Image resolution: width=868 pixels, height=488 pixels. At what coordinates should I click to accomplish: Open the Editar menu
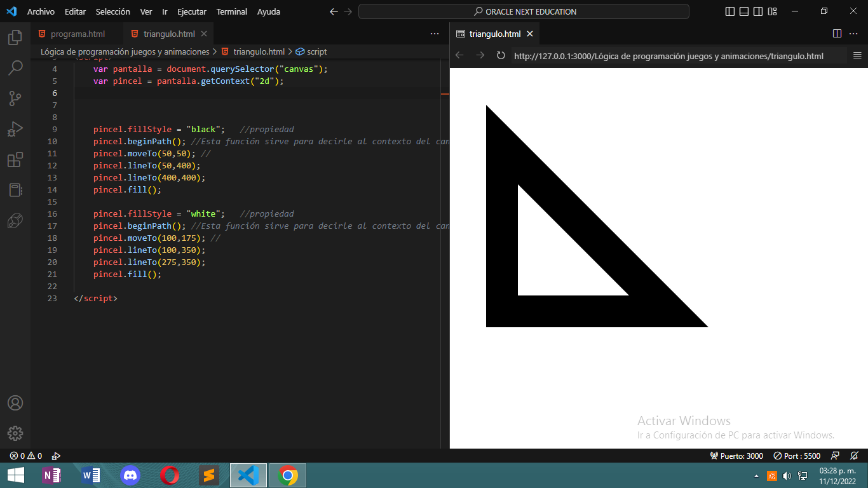[75, 11]
